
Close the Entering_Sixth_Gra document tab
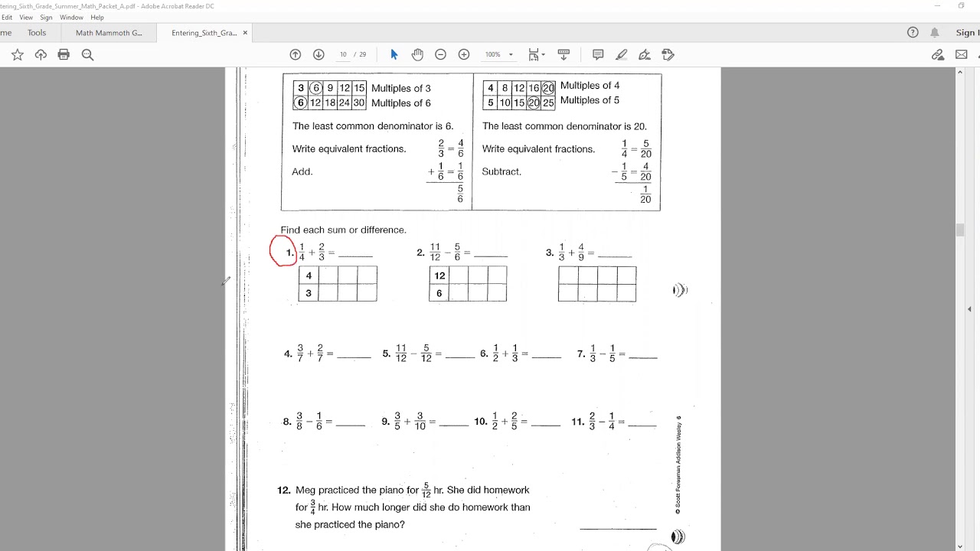(245, 33)
